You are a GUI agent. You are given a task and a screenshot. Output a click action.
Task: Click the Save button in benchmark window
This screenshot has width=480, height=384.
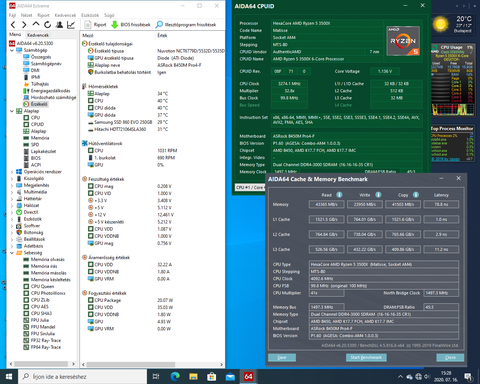tap(282, 358)
